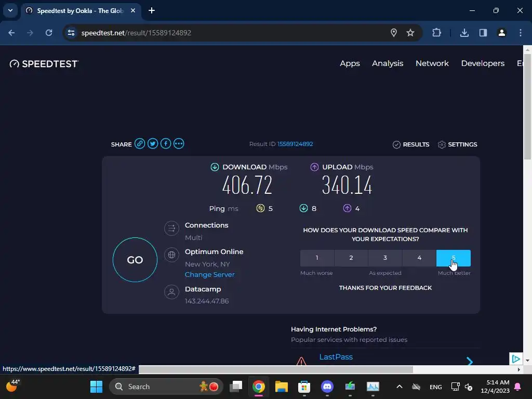This screenshot has height=399, width=532.
Task: Open more share options icon
Action: tap(179, 144)
